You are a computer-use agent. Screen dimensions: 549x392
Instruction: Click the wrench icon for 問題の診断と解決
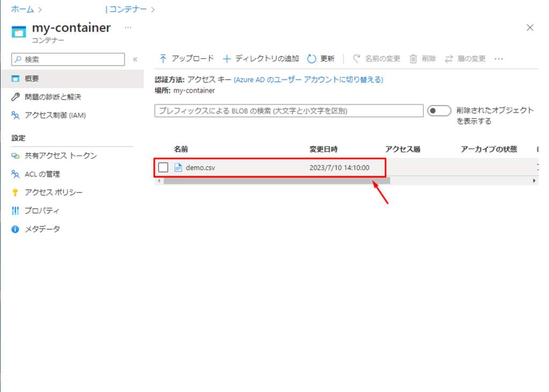16,97
